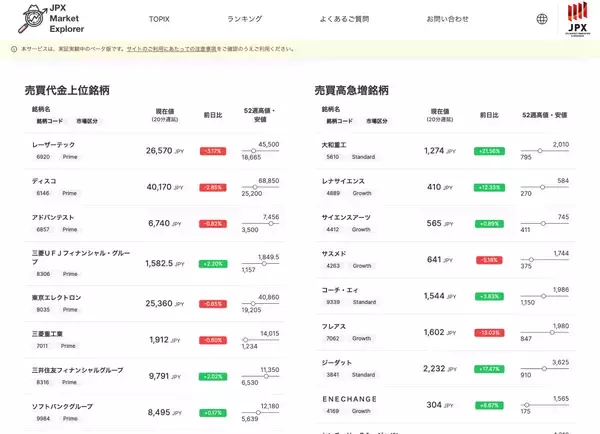Open the レナサイエンス stock row
Image resolution: width=600 pixels, height=434 pixels.
pos(446,187)
